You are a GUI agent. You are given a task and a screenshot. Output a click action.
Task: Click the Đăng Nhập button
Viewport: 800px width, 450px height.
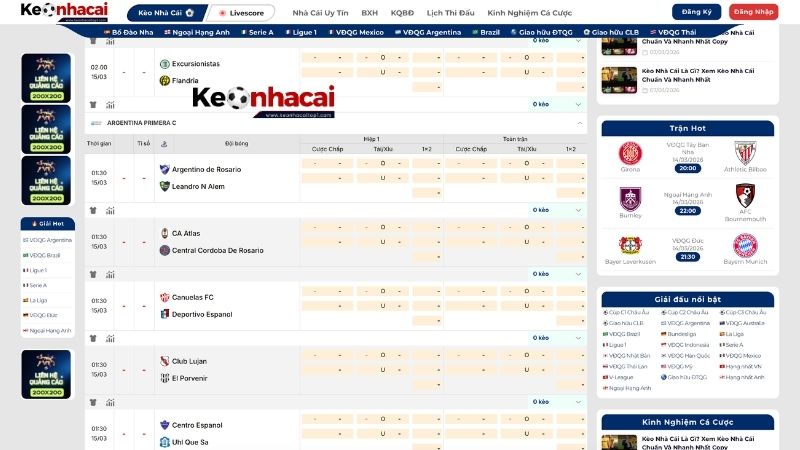pos(754,12)
